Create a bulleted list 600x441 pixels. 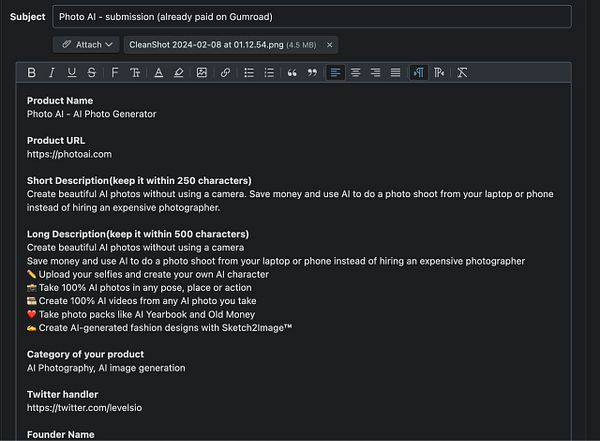click(249, 72)
